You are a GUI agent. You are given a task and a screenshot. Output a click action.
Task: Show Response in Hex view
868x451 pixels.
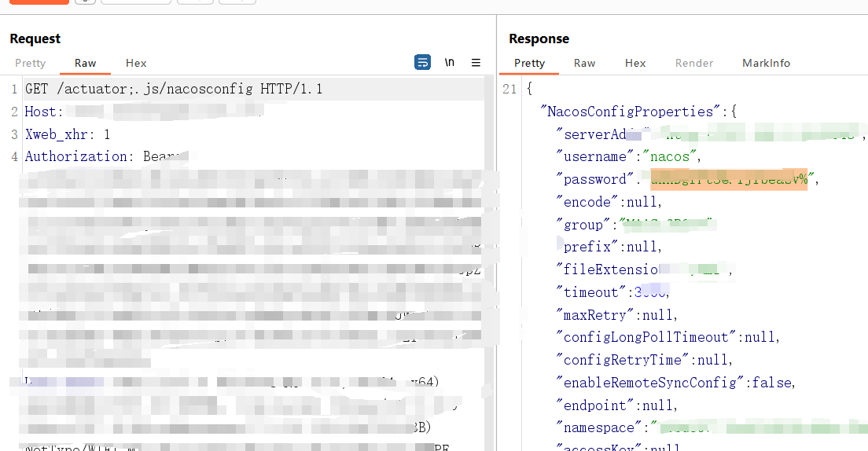[x=635, y=63]
